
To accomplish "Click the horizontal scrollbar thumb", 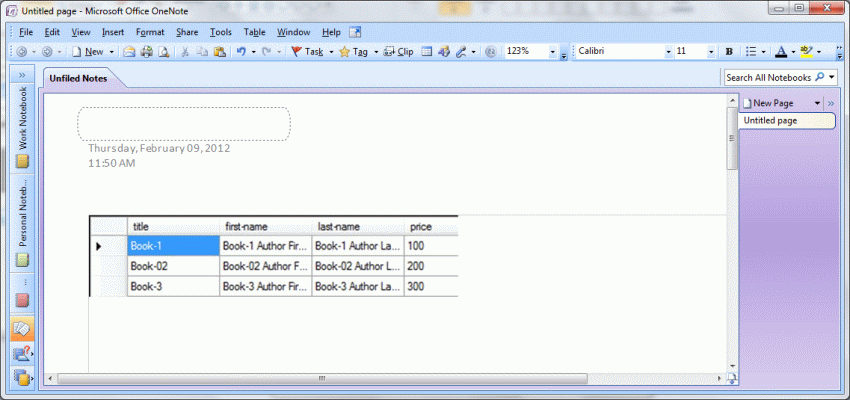I will point(322,378).
